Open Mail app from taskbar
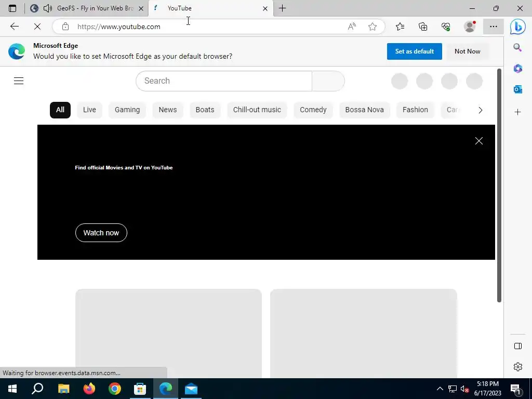This screenshot has height=399, width=532. coord(191,389)
